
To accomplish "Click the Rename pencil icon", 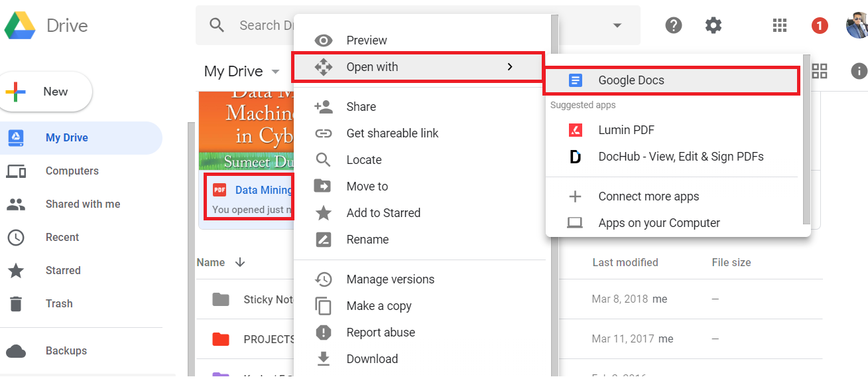I will [323, 240].
